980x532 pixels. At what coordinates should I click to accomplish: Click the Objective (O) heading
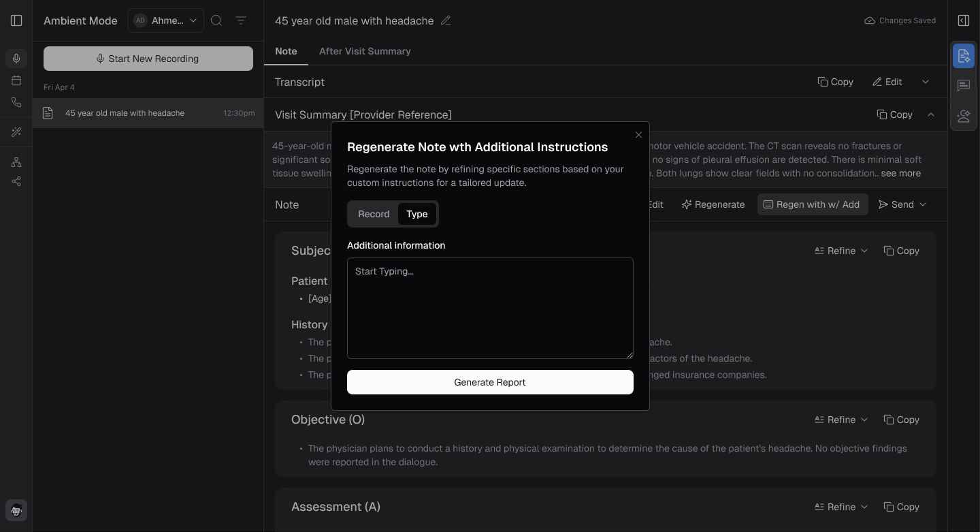(x=328, y=420)
